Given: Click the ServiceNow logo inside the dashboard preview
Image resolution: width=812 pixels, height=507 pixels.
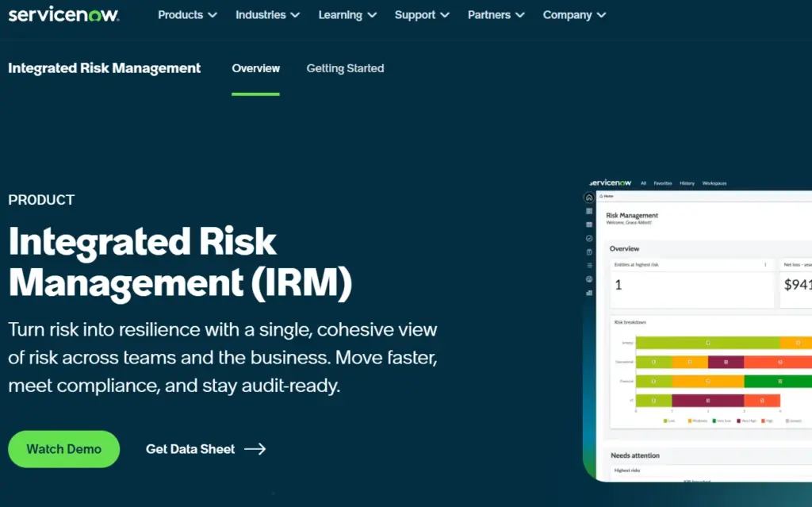Looking at the screenshot, I should [x=610, y=183].
